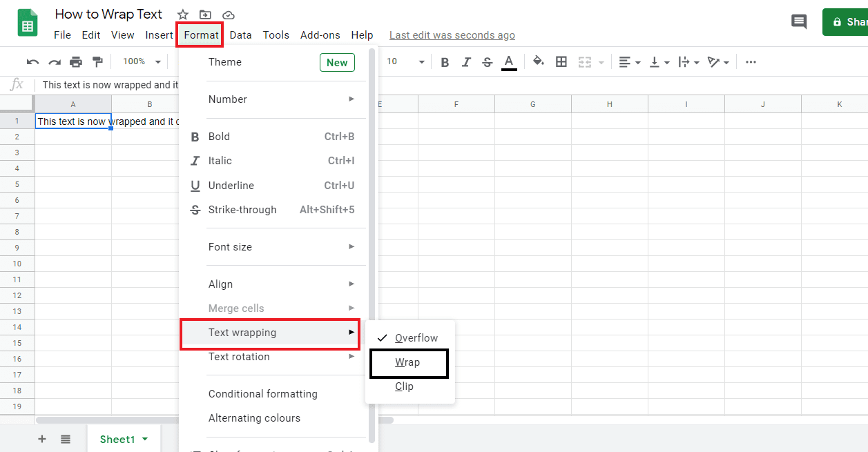Open the comment history icon
Screen dimensions: 868x452
[x=799, y=22]
